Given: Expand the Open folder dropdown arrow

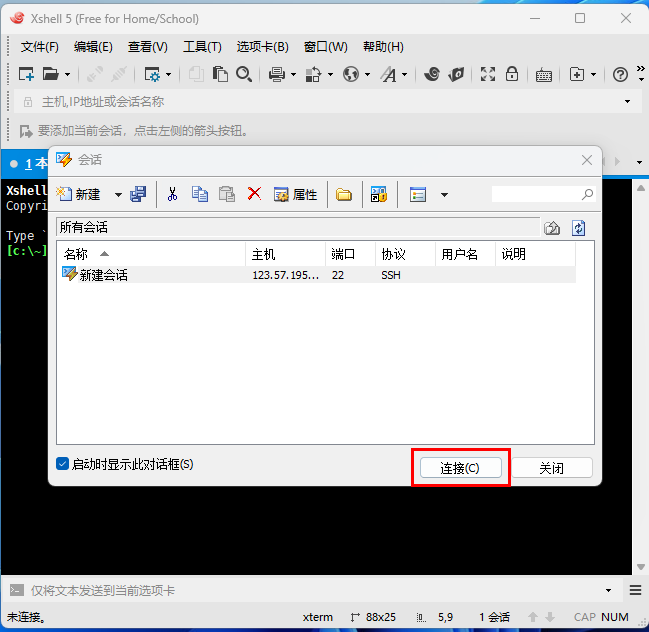Looking at the screenshot, I should click(x=67, y=75).
